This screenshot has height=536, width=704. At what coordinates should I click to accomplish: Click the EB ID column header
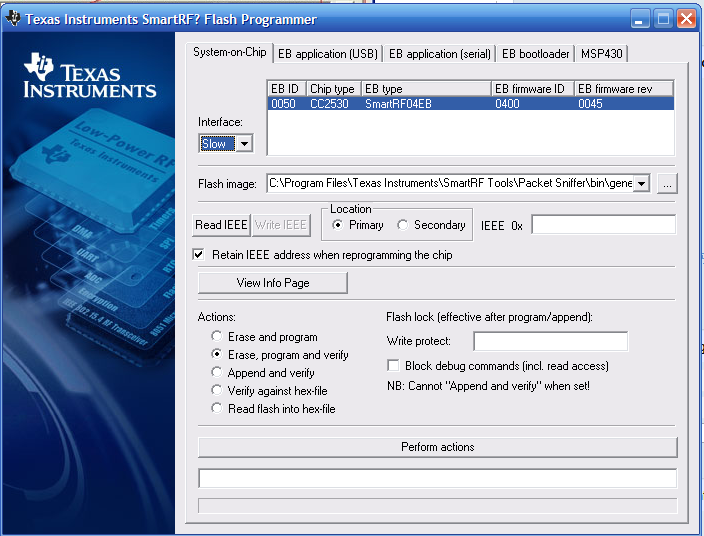click(287, 89)
